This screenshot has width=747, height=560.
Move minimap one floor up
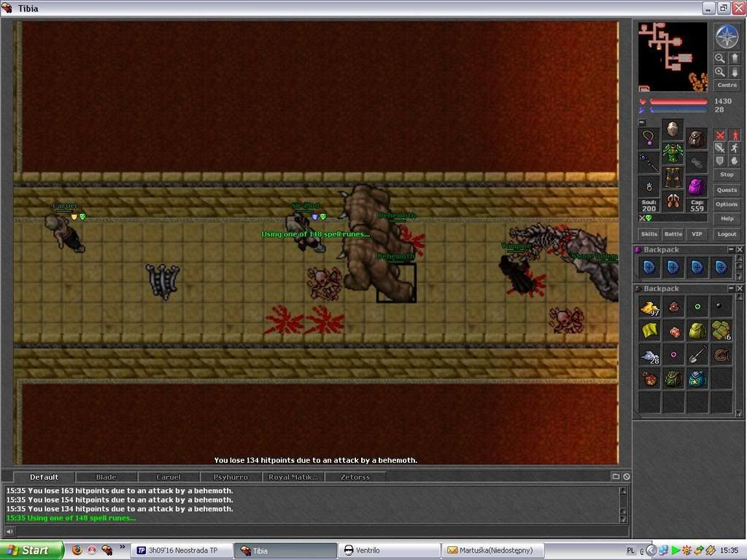click(734, 58)
